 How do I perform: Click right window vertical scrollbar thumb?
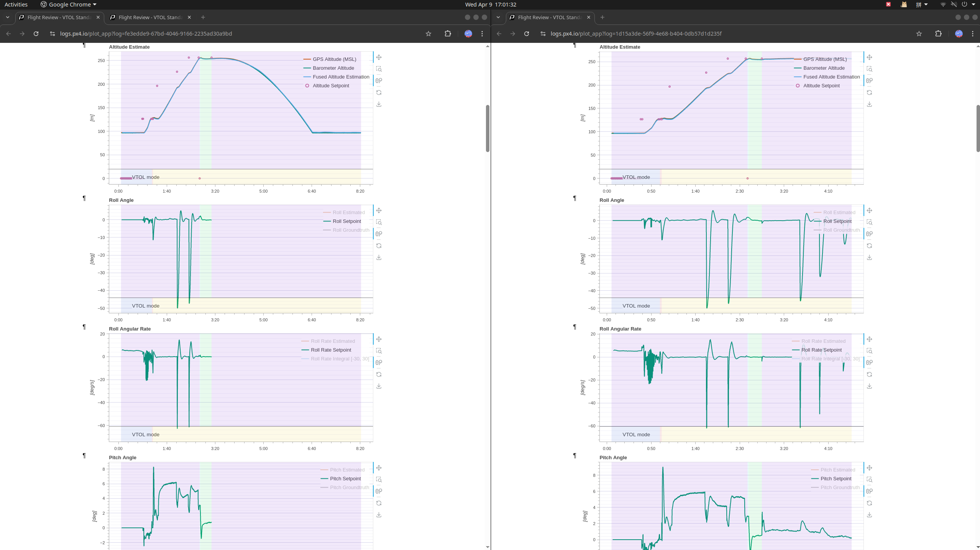[x=978, y=128]
